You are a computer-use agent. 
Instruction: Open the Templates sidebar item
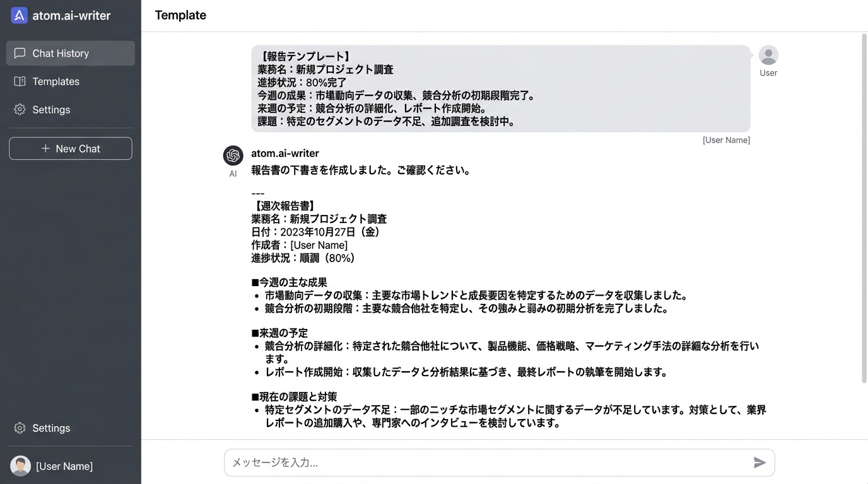56,81
